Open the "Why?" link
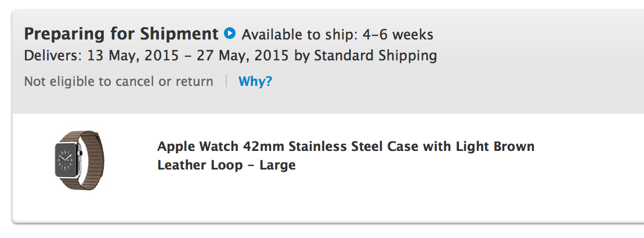 tap(255, 81)
